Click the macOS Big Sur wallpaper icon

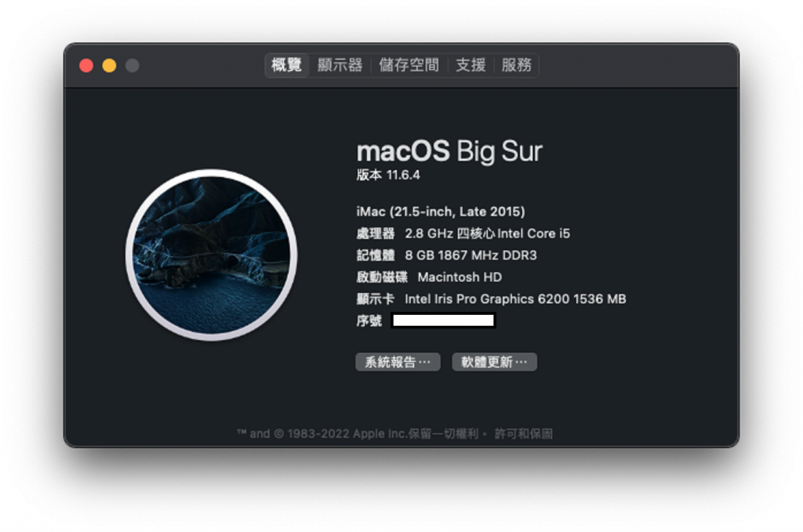click(x=212, y=255)
